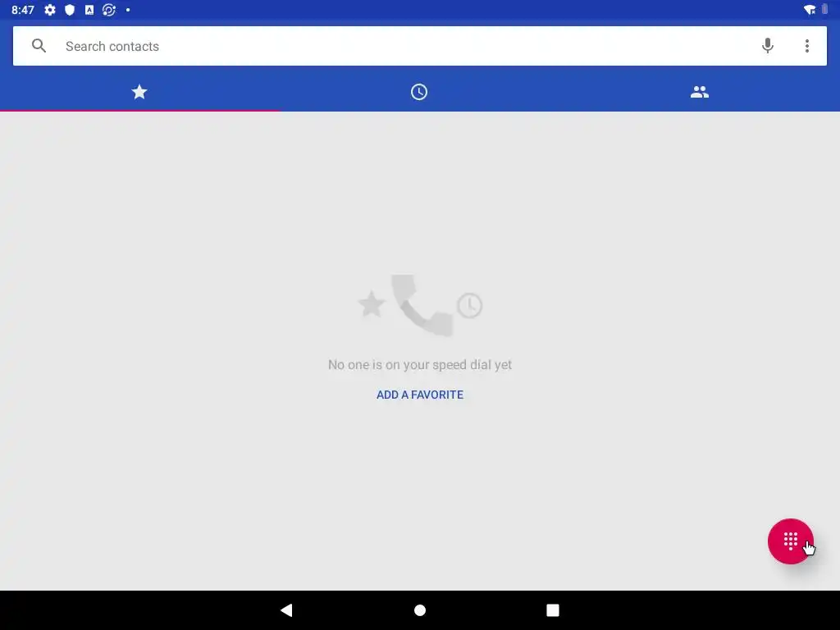The width and height of the screenshot is (840, 630).
Task: Switch to the call history clock tab
Action: [x=419, y=92]
